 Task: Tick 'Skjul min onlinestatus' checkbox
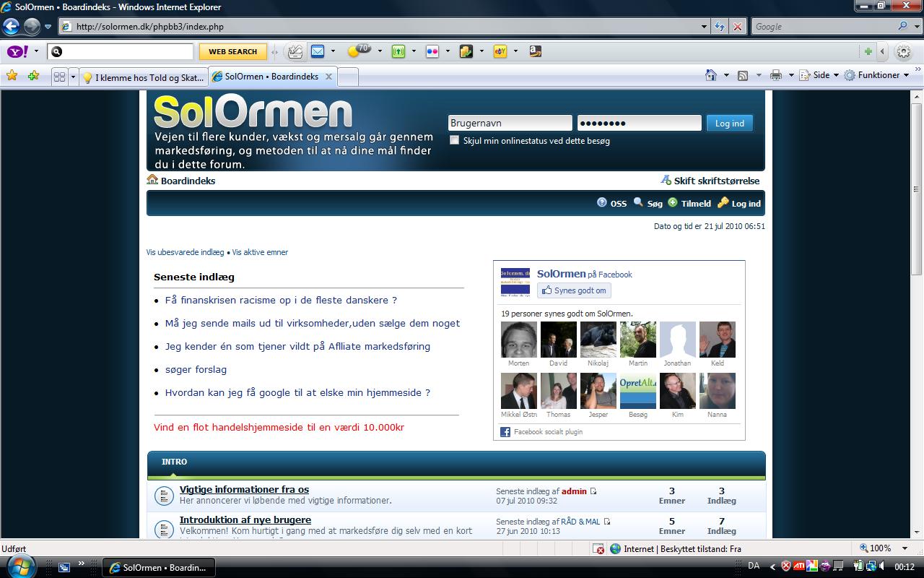tap(454, 140)
